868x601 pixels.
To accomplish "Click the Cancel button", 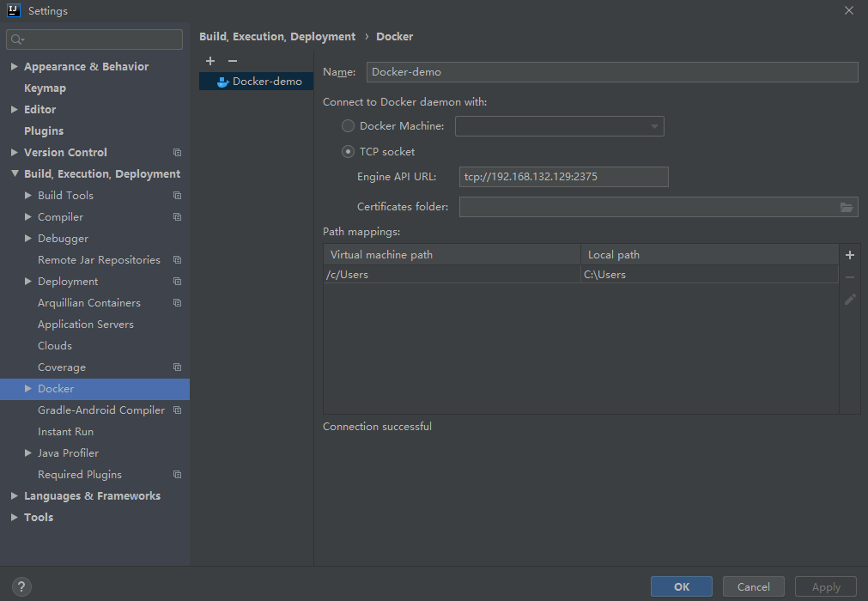I will coord(753,587).
